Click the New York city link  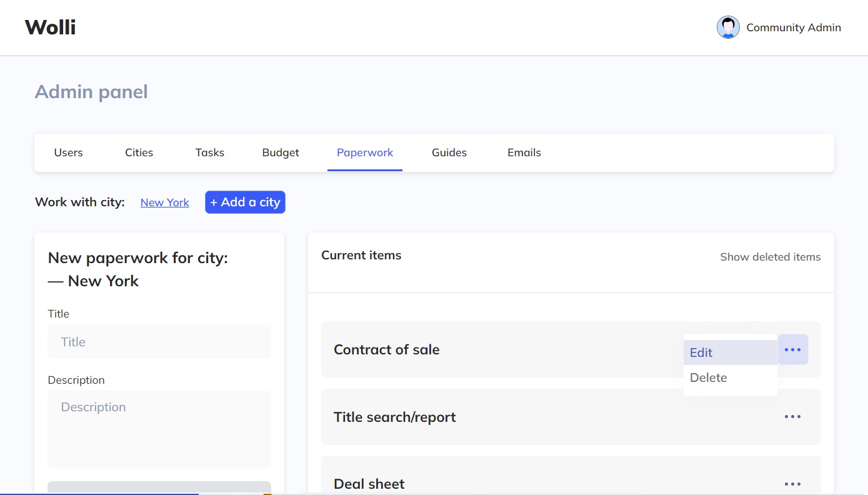(x=165, y=202)
